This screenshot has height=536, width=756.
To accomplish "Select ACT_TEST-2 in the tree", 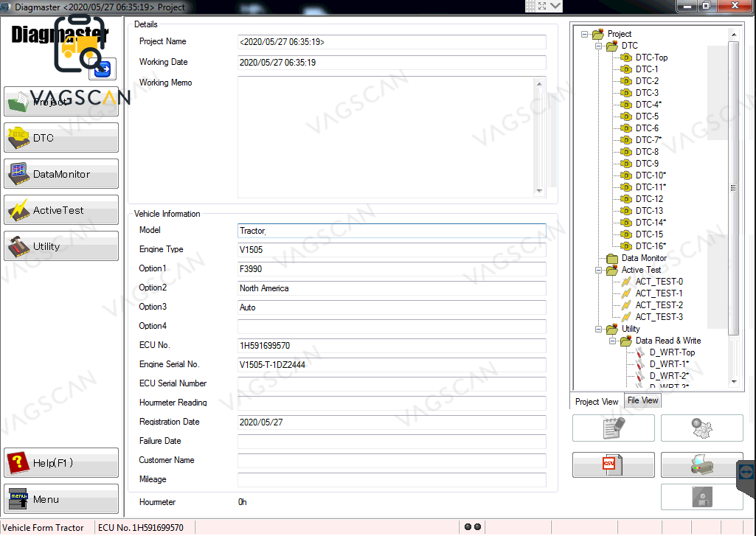I will pos(660,304).
